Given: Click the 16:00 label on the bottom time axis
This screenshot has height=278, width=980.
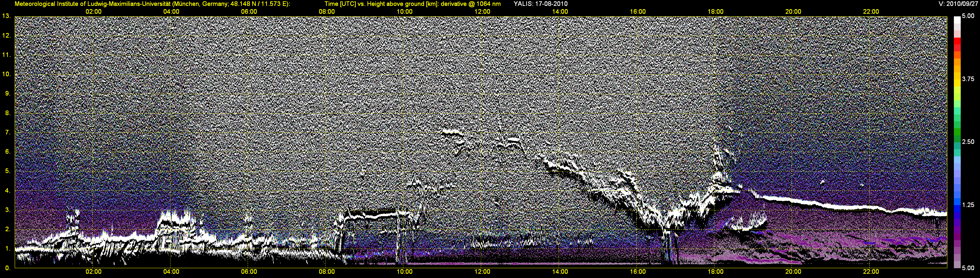Looking at the screenshot, I should tap(638, 272).
